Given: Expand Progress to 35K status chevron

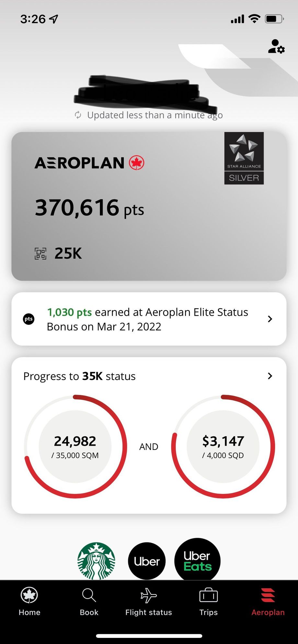Looking at the screenshot, I should (270, 376).
